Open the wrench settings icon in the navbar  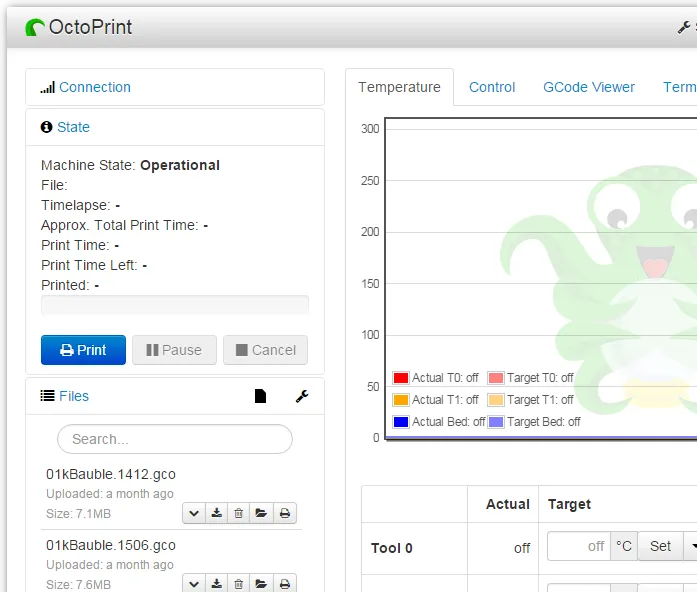[684, 27]
